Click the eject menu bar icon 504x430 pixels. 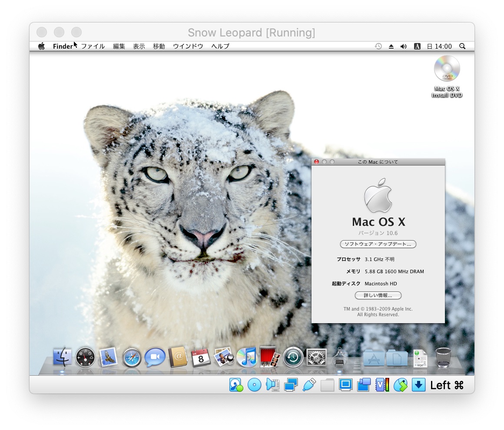pos(391,46)
